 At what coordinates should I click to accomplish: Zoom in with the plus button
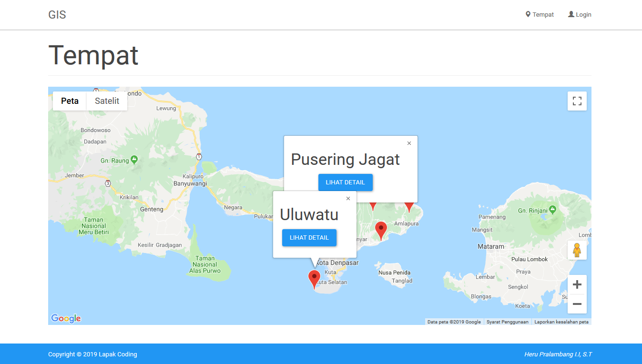pos(577,285)
